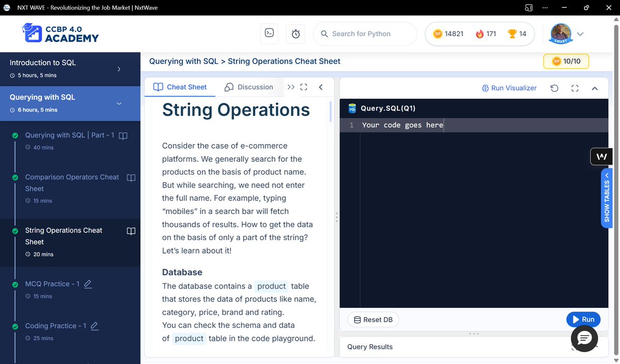Show more tabs with double-arrow icon
The height and width of the screenshot is (364, 620).
point(291,87)
